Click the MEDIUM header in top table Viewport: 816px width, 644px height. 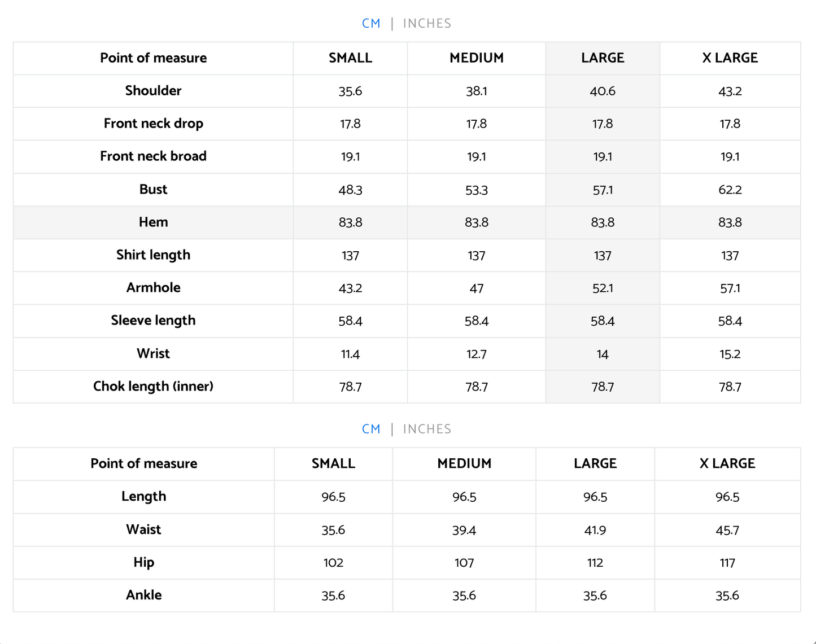(x=477, y=58)
